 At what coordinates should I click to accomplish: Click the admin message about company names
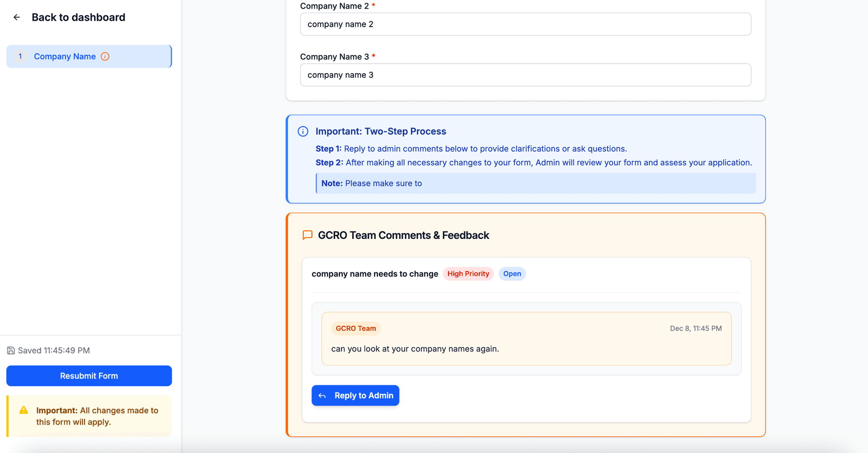(415, 349)
